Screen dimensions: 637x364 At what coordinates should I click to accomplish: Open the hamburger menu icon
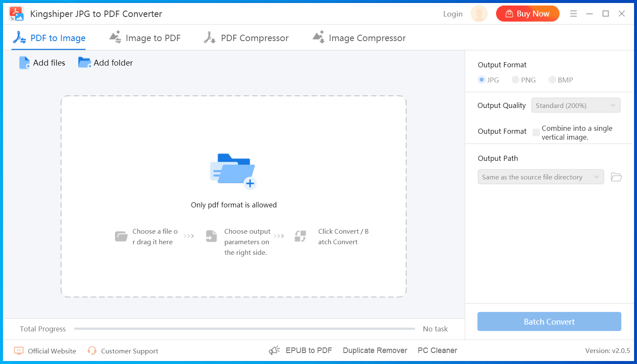(x=574, y=14)
